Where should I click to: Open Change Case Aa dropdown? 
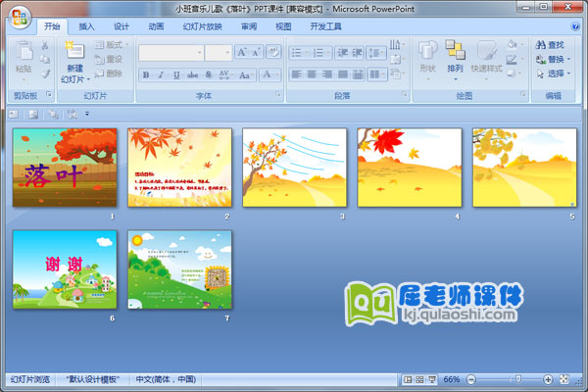(246, 74)
